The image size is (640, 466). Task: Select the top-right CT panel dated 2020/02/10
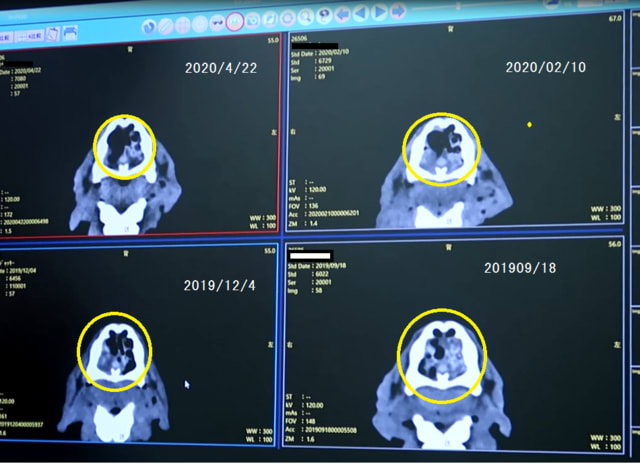[x=455, y=122]
